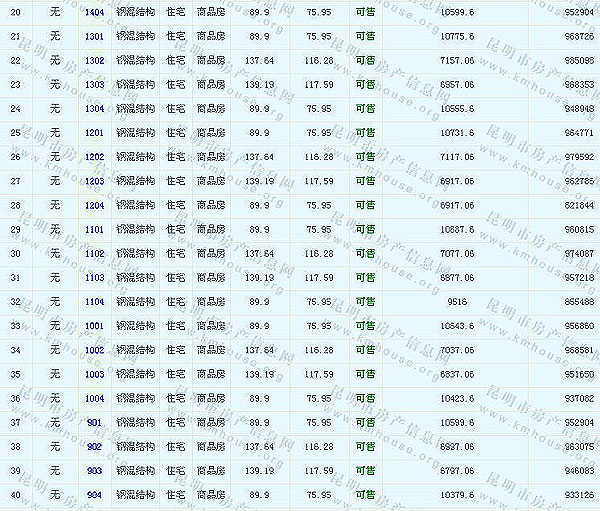Click the 可售 status in row 22
The height and width of the screenshot is (511, 600).
pyautogui.click(x=365, y=60)
